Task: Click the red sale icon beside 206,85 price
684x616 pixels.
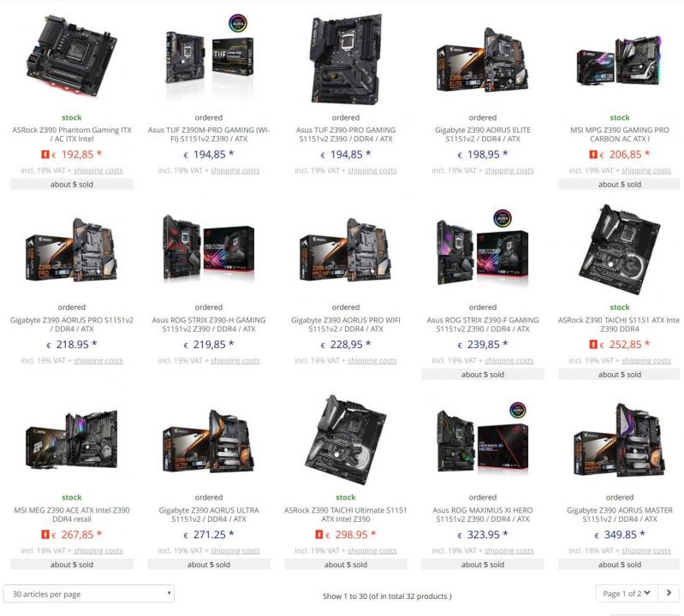Action: (x=593, y=154)
